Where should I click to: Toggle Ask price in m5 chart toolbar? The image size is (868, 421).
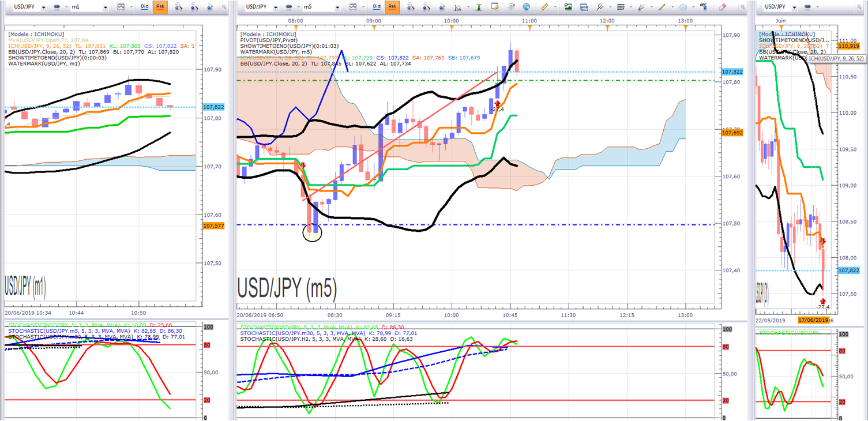392,7
